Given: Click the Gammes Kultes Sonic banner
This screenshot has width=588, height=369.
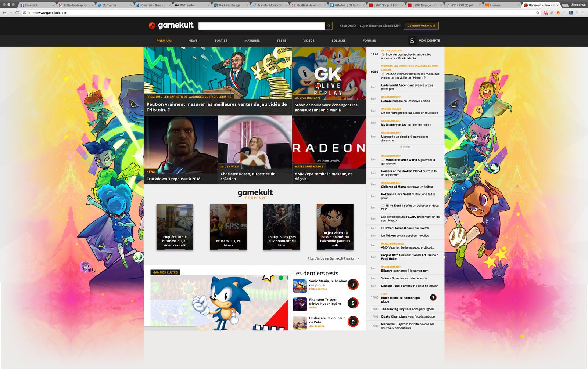Looking at the screenshot, I should (219, 303).
